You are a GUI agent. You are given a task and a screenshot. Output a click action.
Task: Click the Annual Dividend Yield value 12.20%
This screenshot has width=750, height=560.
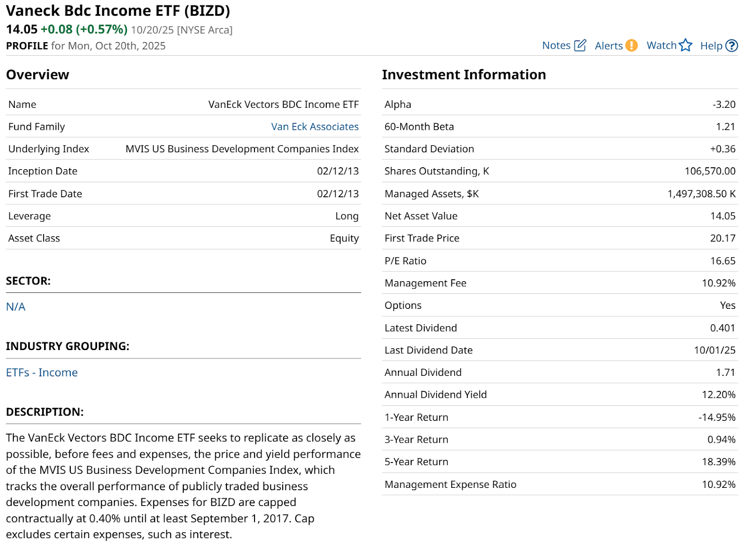tap(718, 395)
